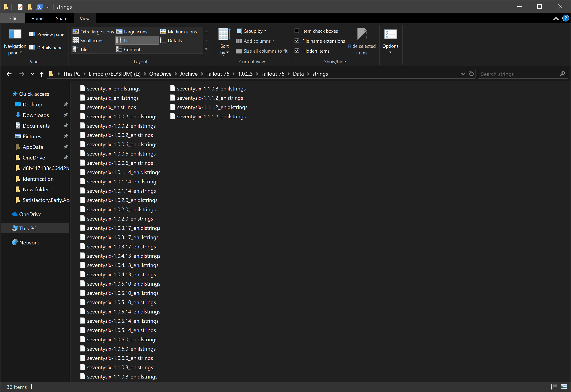This screenshot has width=571, height=392.
Task: Open the Share ribbon tab
Action: [61, 18]
